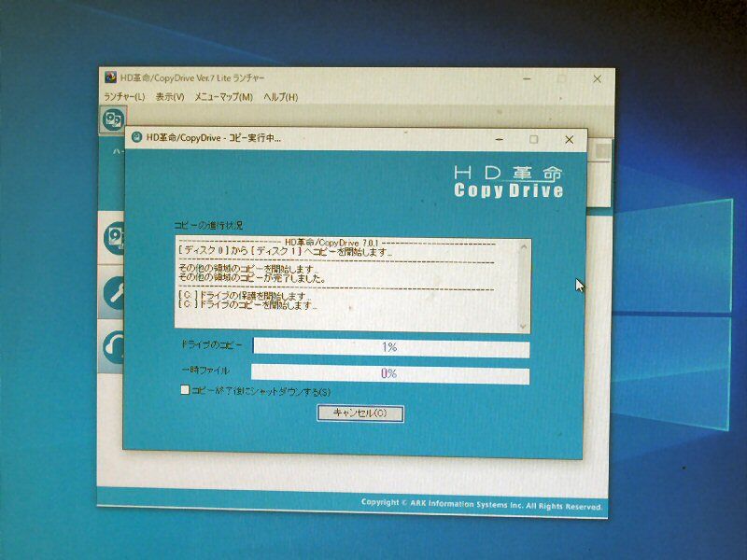This screenshot has height=560, width=747.
Task: Click the ARK Information Systems copyright text
Action: (481, 504)
